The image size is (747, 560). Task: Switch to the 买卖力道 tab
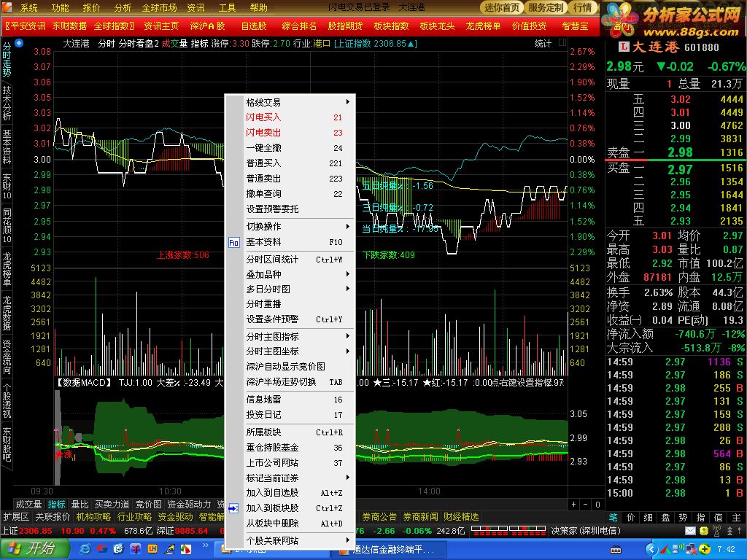[112, 505]
